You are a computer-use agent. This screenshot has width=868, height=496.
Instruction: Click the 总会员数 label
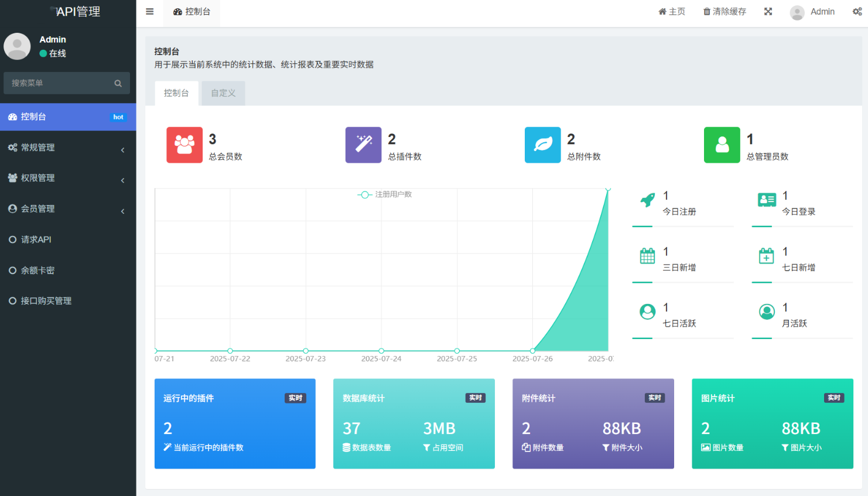[x=225, y=156]
